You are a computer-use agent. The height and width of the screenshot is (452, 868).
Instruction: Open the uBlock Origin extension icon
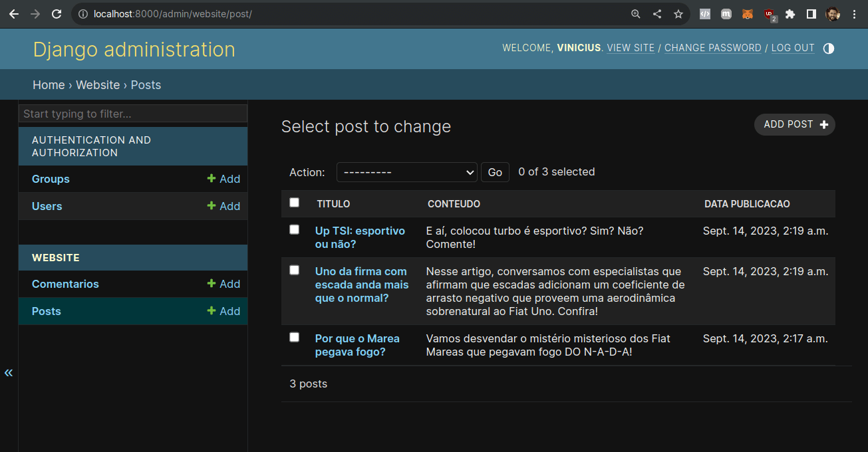pos(770,14)
